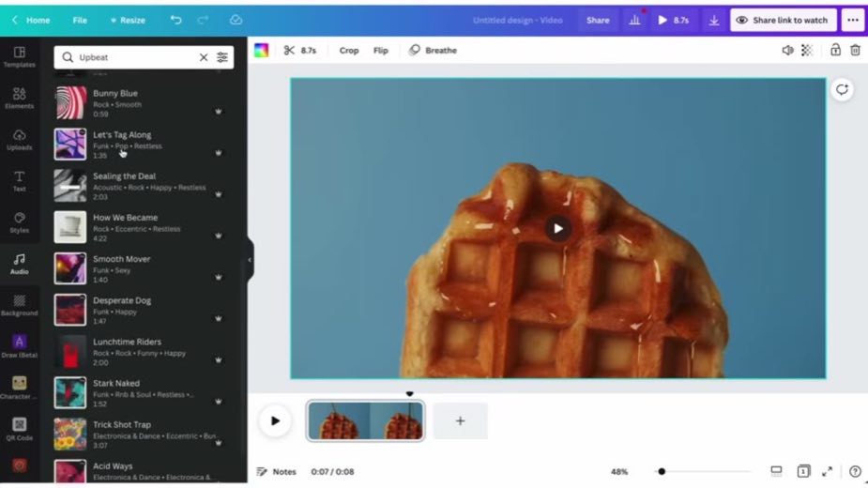Play the video on the canvas
The image size is (868, 488).
pos(558,228)
